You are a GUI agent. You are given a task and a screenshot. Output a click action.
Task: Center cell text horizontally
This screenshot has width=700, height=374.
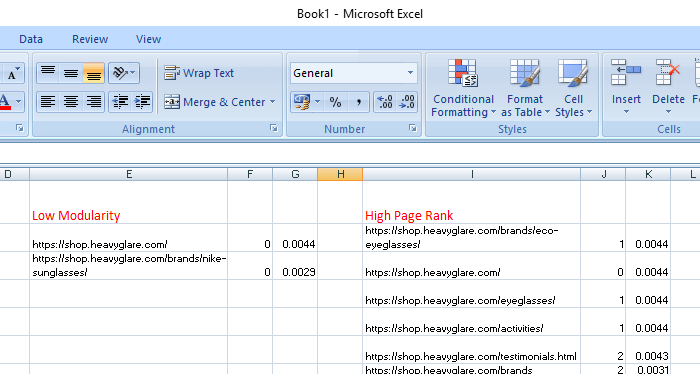(71, 102)
